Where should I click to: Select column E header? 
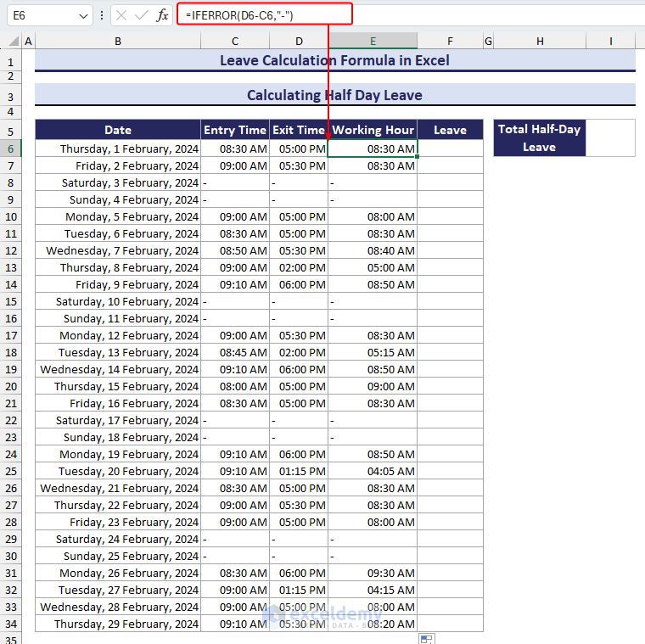[x=373, y=41]
